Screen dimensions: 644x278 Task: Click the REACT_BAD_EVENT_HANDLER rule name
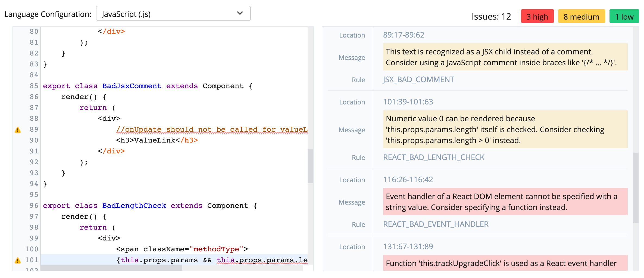[x=436, y=224]
